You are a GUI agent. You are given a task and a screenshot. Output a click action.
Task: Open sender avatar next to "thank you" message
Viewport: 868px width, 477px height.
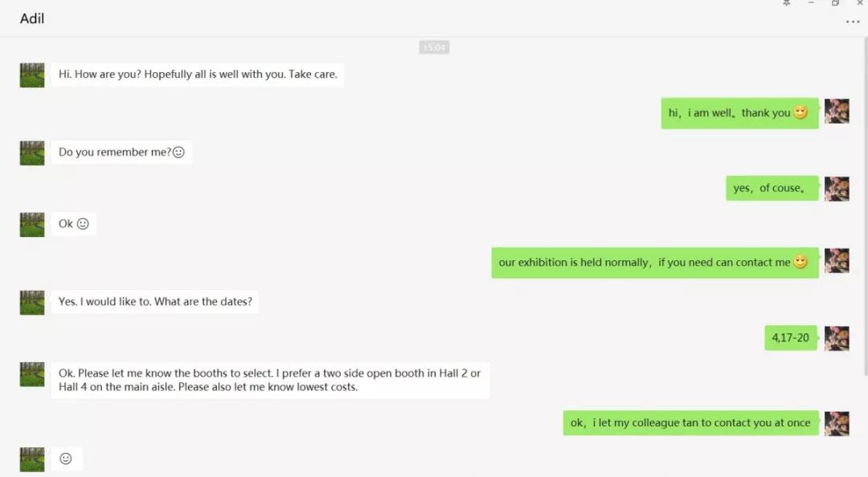pyautogui.click(x=837, y=112)
